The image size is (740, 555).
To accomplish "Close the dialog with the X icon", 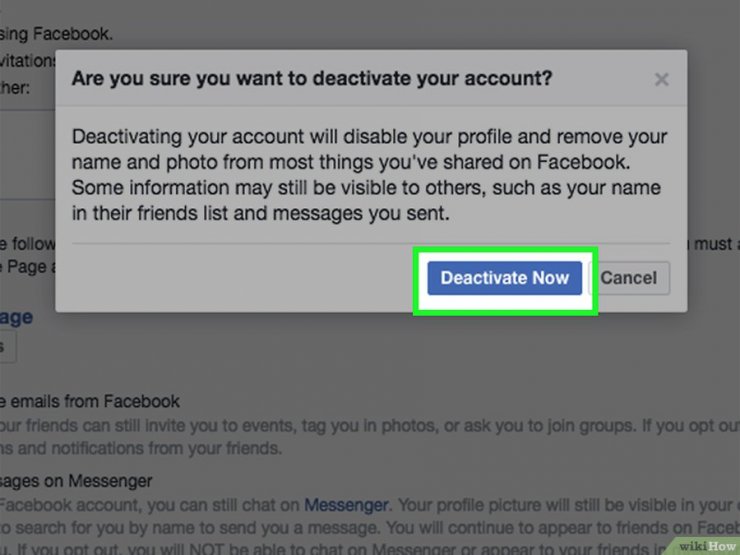I will point(662,79).
